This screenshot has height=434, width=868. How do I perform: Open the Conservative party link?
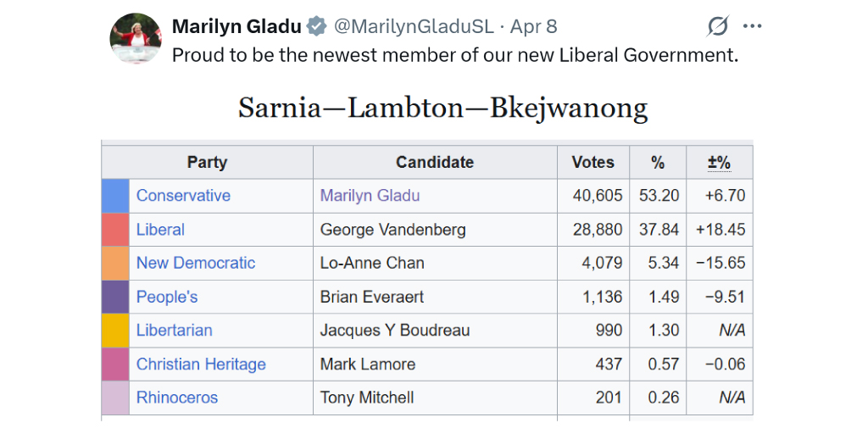point(183,196)
